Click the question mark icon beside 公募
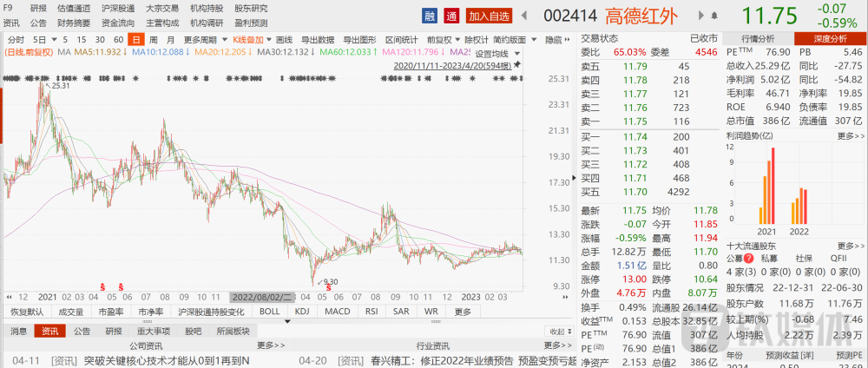Screen dimensions: 868x368 pyautogui.click(x=748, y=259)
